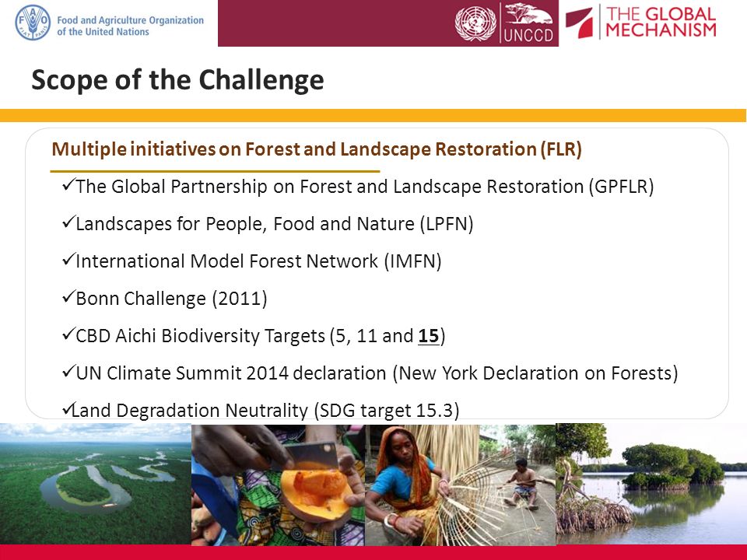Click the Global Mechanism red logo mark
This screenshot has width=747, height=560.
click(x=579, y=23)
